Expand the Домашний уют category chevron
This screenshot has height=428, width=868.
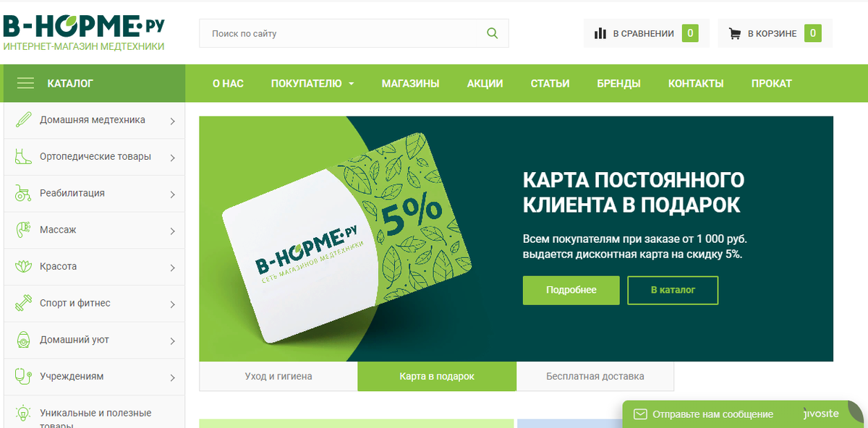pos(172,341)
